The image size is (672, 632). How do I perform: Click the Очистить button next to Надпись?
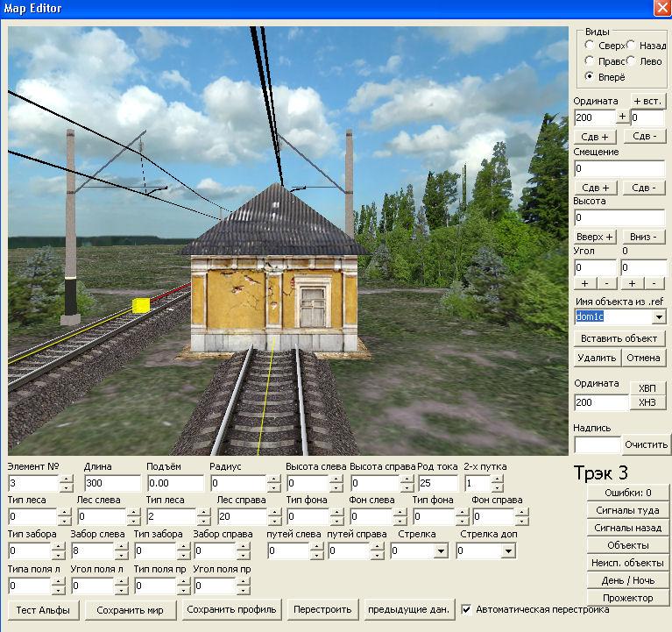(x=647, y=444)
